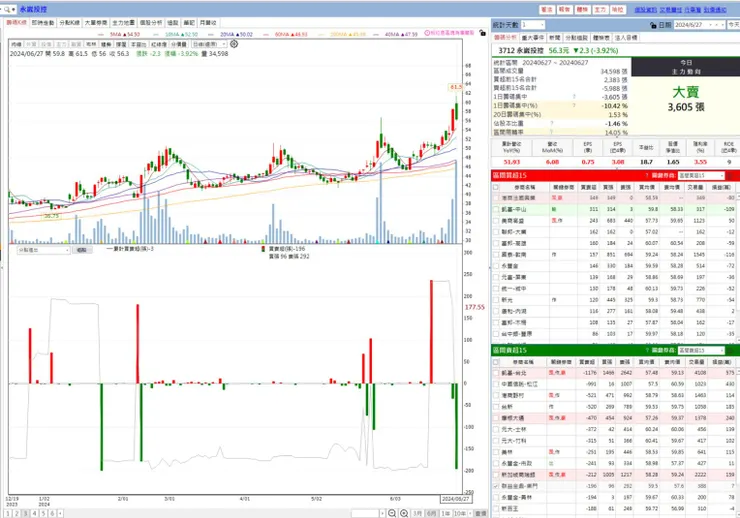740x518 pixels.
Task: Click the bottom date input field
Action: 365,513
